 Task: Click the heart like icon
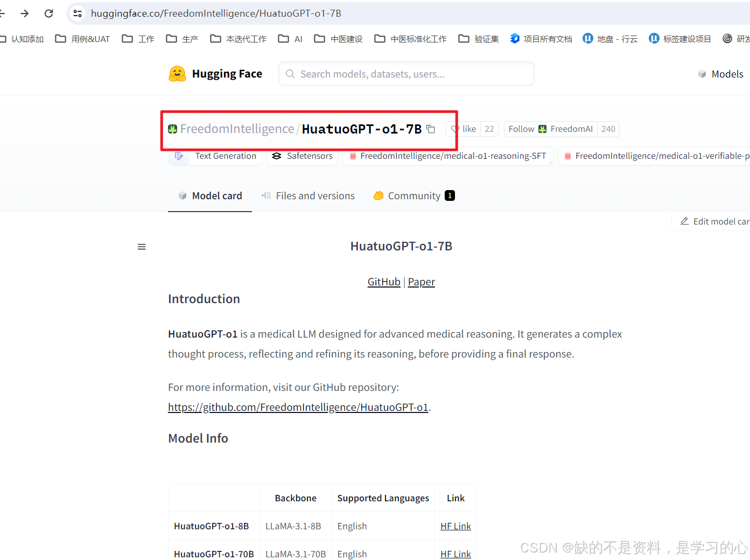coord(455,129)
